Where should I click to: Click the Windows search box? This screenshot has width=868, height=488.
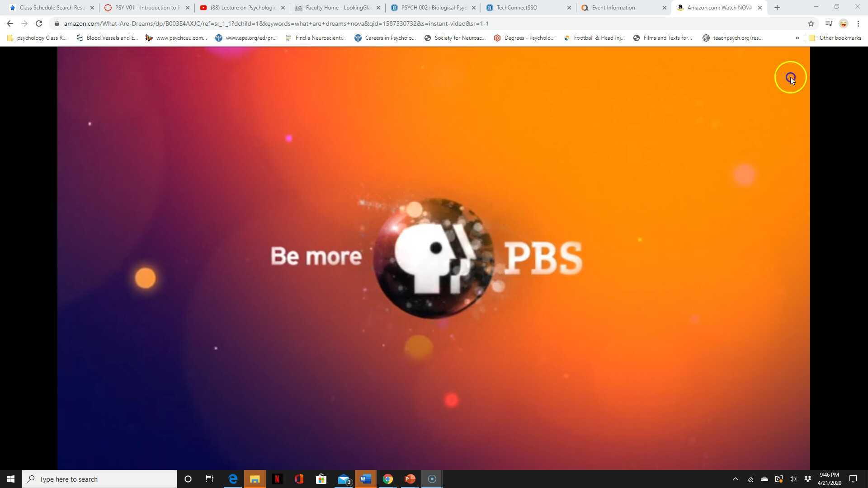[99, 479]
